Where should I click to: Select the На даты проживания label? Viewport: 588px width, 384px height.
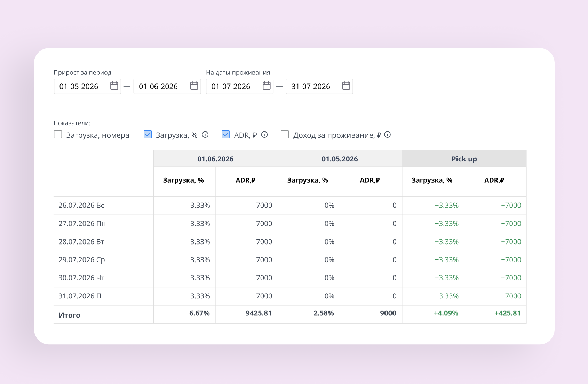[238, 73]
